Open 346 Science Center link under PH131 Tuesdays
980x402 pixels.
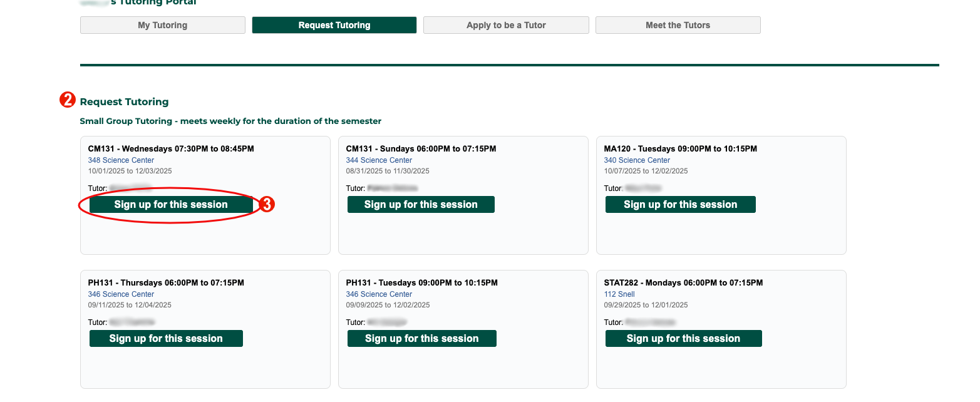[x=378, y=294]
